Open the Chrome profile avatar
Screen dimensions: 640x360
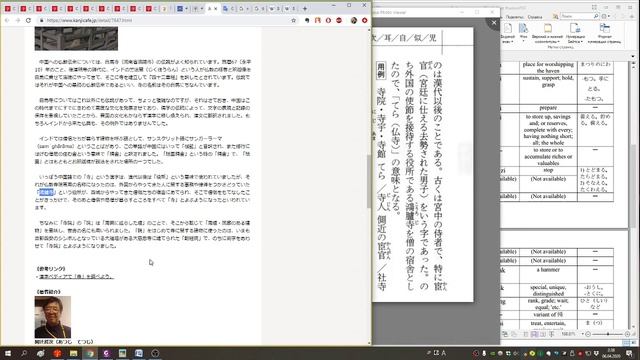click(x=354, y=20)
